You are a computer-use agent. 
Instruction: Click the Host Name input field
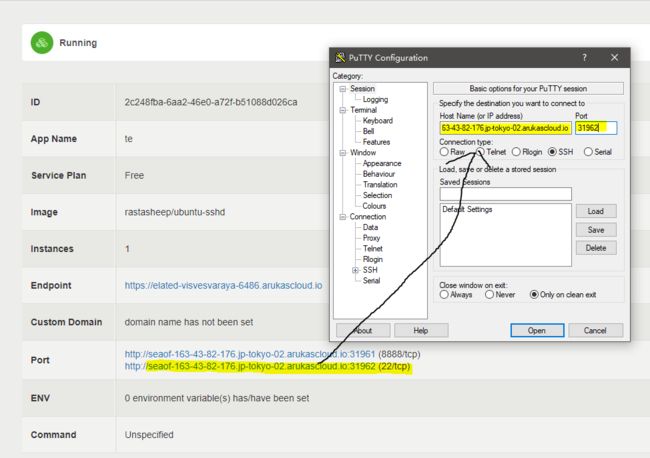point(505,128)
